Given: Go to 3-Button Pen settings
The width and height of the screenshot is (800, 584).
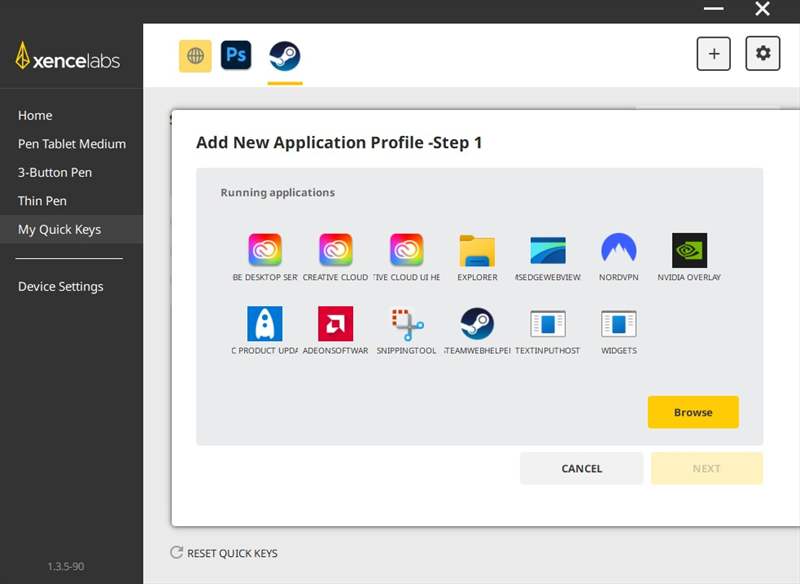Looking at the screenshot, I should 55,172.
